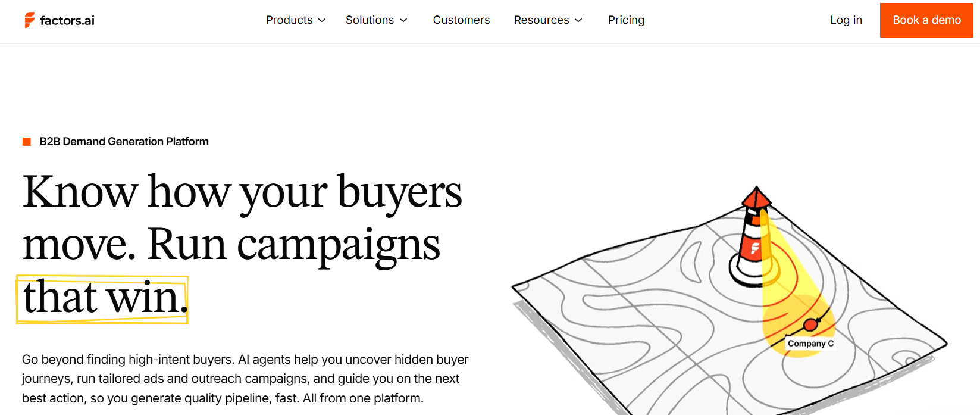
Task: Click the factors.ai flame logo icon
Action: coord(29,20)
